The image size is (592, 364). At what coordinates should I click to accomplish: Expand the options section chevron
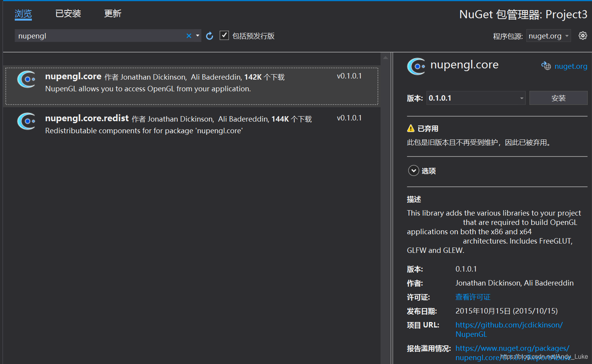click(x=414, y=171)
